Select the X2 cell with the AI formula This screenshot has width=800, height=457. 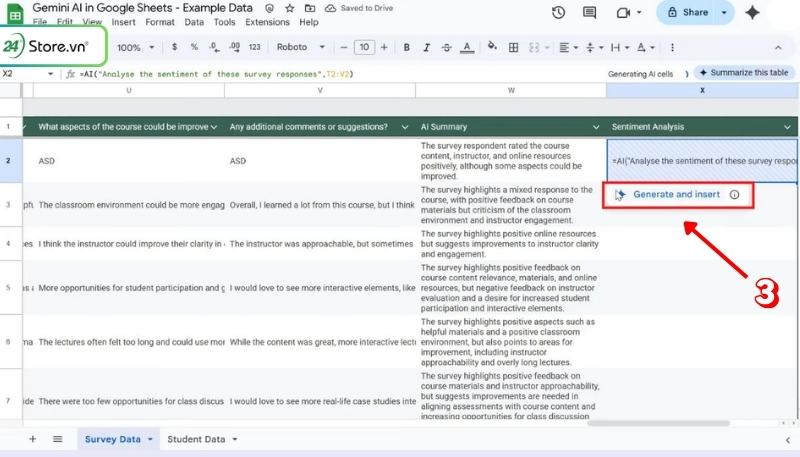click(702, 161)
